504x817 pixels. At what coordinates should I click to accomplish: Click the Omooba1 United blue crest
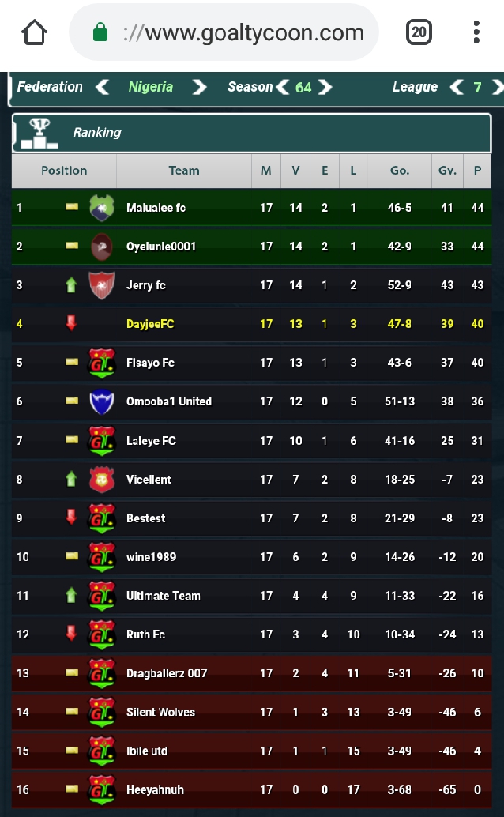click(102, 401)
